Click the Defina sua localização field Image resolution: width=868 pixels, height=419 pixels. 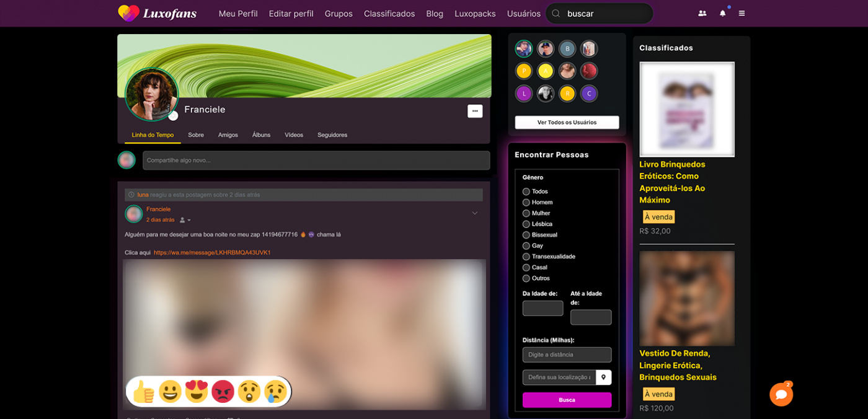[559, 377]
